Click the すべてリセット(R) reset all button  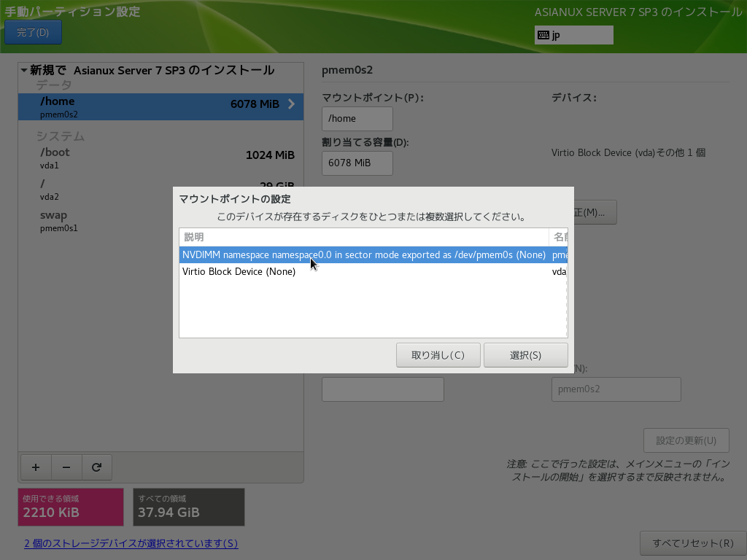pos(692,543)
